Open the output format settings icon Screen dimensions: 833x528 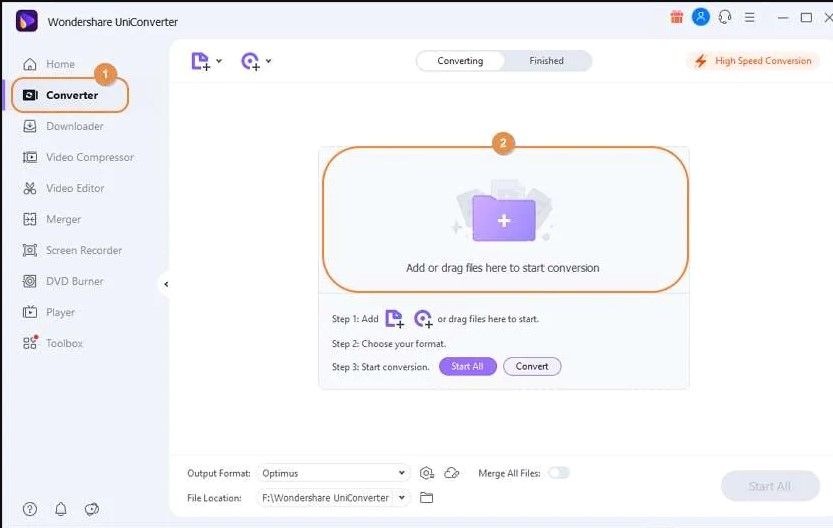point(427,473)
